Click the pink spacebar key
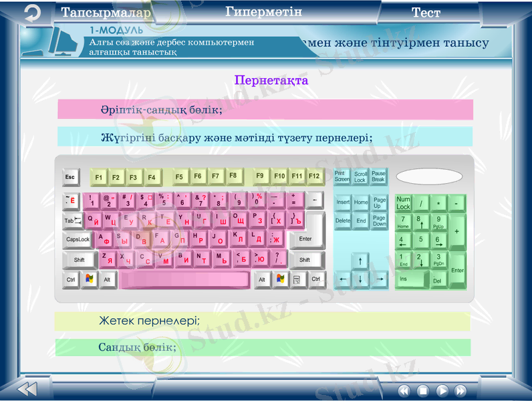The width and height of the screenshot is (532, 401). tap(184, 280)
